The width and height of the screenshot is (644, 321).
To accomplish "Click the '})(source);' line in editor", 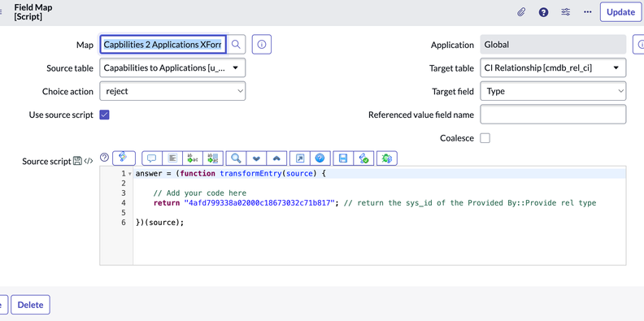I will [x=159, y=222].
